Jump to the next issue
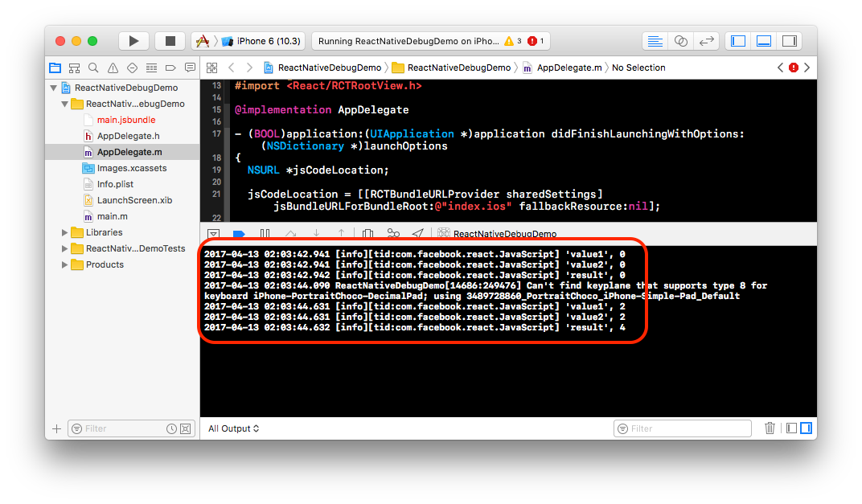 807,68
